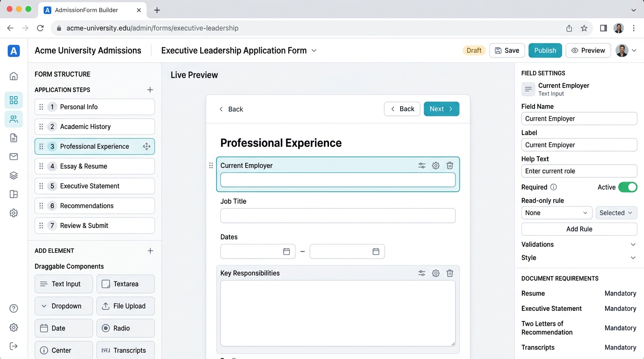Open the grid dashboard sidebar icon
Screen dimensions: 644x359
tap(14, 100)
